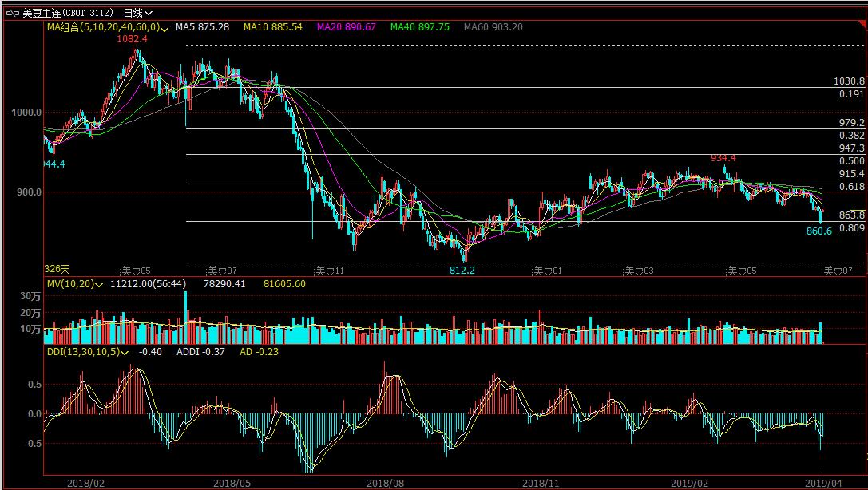The width and height of the screenshot is (868, 490).
Task: Select the 0.382 Fibonacci level at 979.2
Action: click(852, 136)
